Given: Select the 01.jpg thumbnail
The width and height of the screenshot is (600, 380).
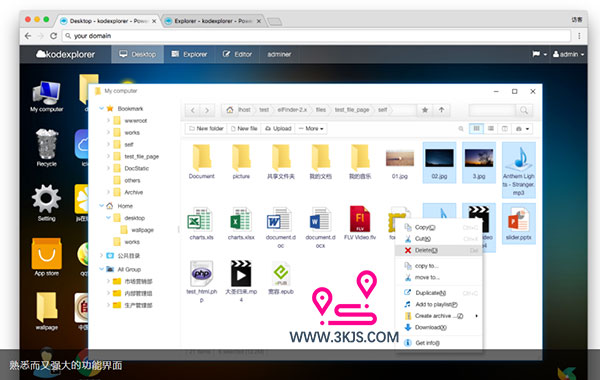Looking at the screenshot, I should (399, 162).
